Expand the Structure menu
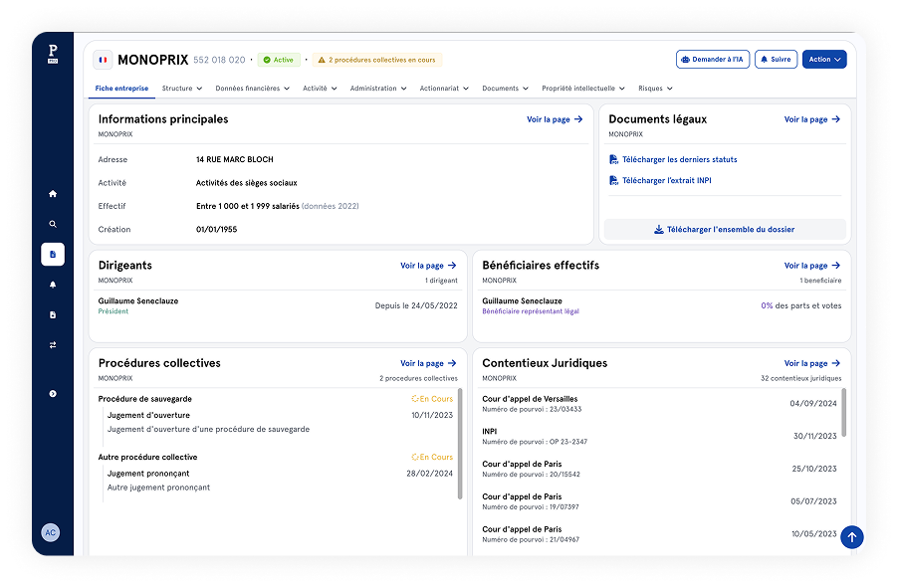Viewport: 898px width, 588px height. pos(182,89)
